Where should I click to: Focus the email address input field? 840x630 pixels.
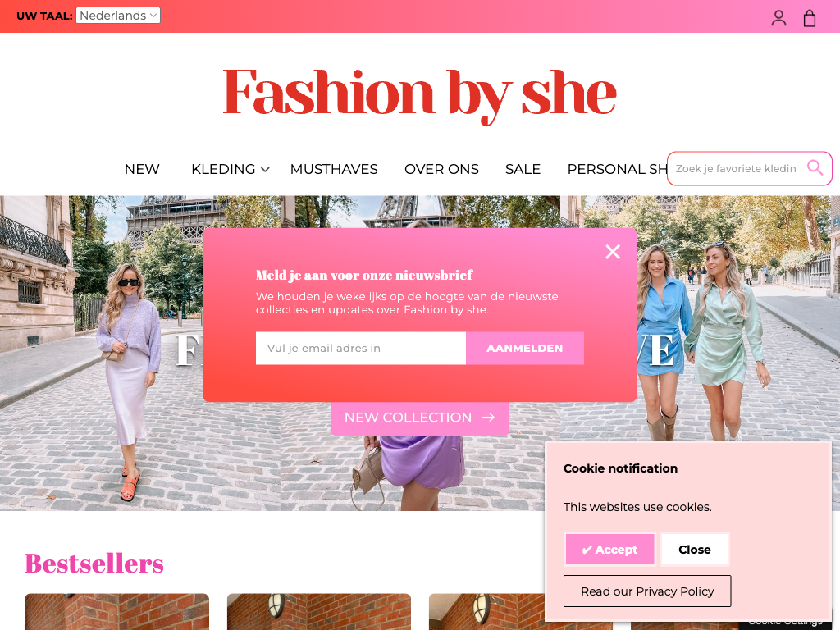coord(361,348)
